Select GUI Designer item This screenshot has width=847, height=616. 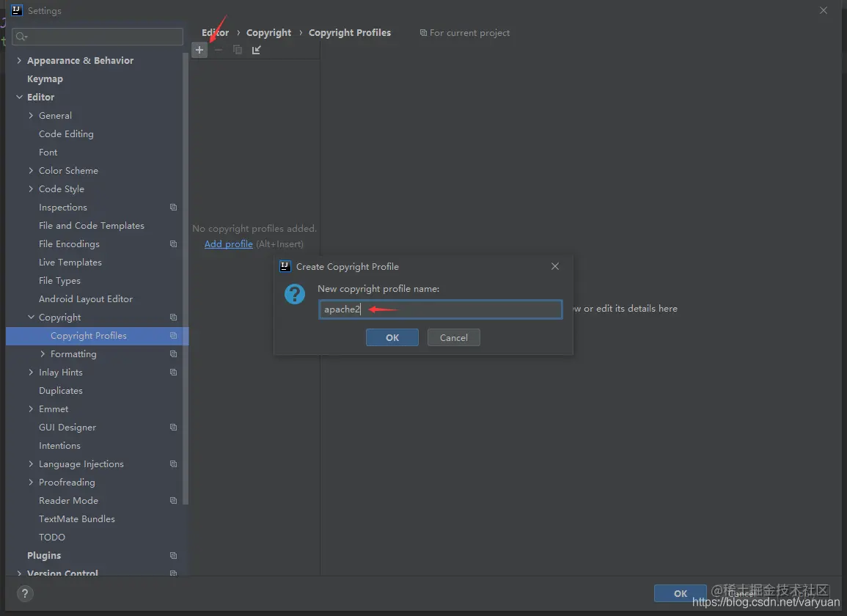(67, 428)
